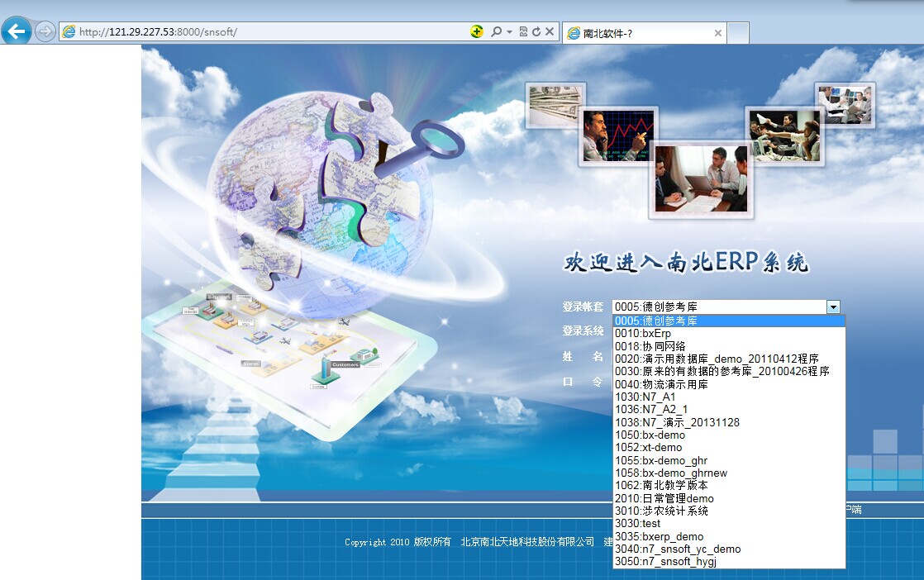Switch to the 南北软件-? tab
Screen dimensions: 924x580
click(x=645, y=33)
